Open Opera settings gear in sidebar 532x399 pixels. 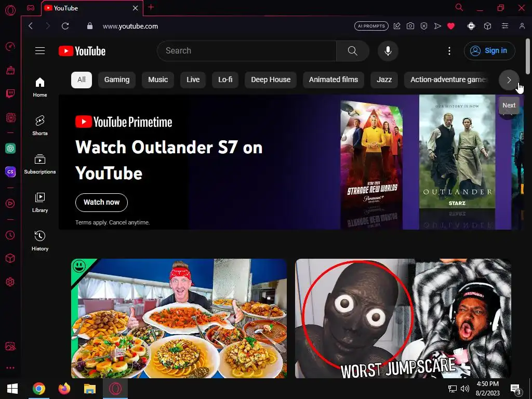(x=10, y=282)
